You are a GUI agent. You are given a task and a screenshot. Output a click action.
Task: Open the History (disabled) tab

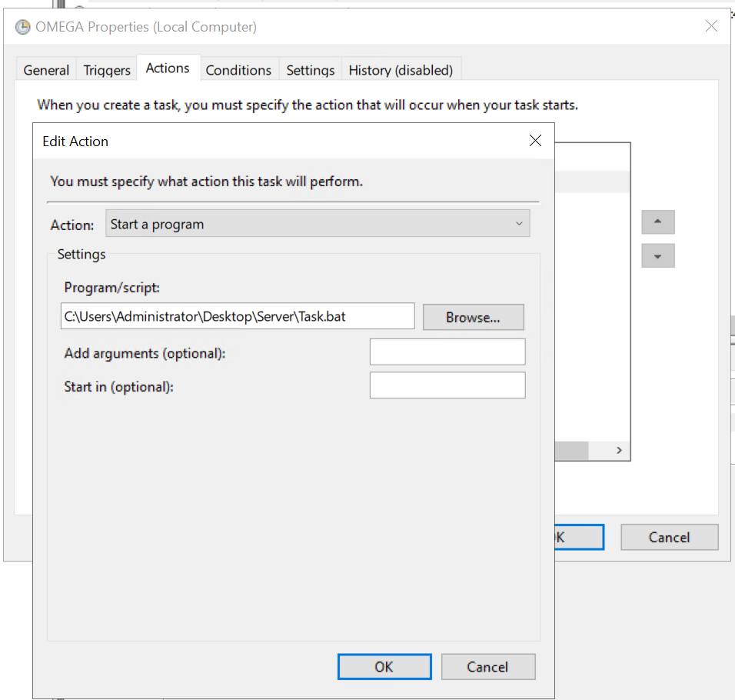coord(401,70)
